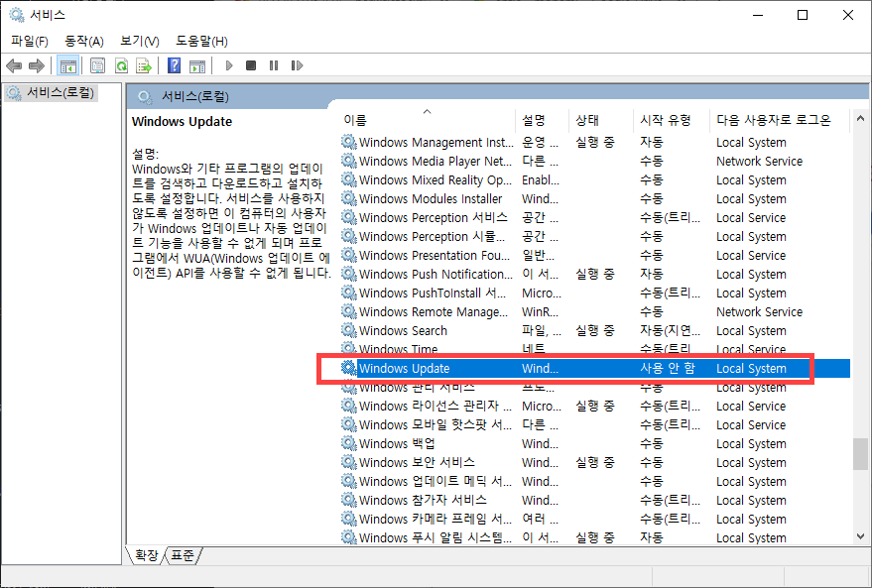This screenshot has height=588, width=872.
Task: Switch to the 표준 tab
Action: point(183,555)
